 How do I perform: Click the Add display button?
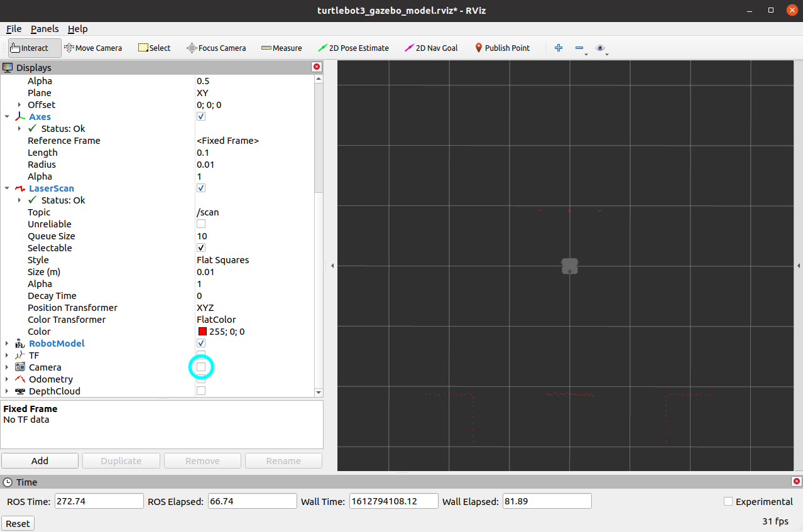pyautogui.click(x=40, y=460)
